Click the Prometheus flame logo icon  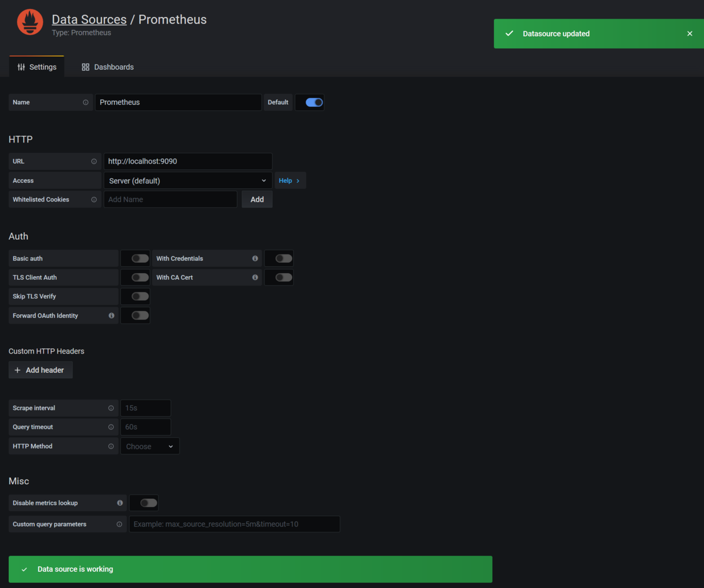(x=30, y=22)
